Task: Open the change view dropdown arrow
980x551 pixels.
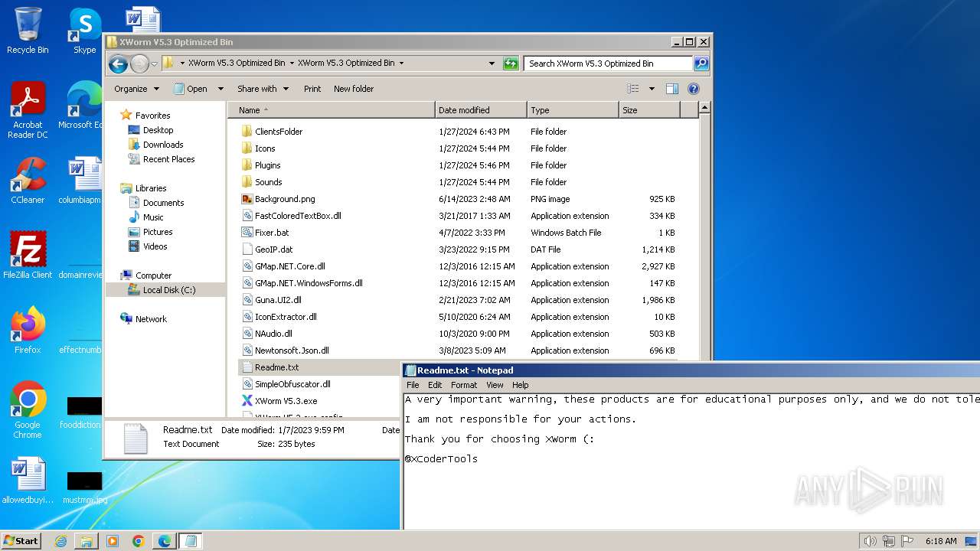Action: point(652,89)
